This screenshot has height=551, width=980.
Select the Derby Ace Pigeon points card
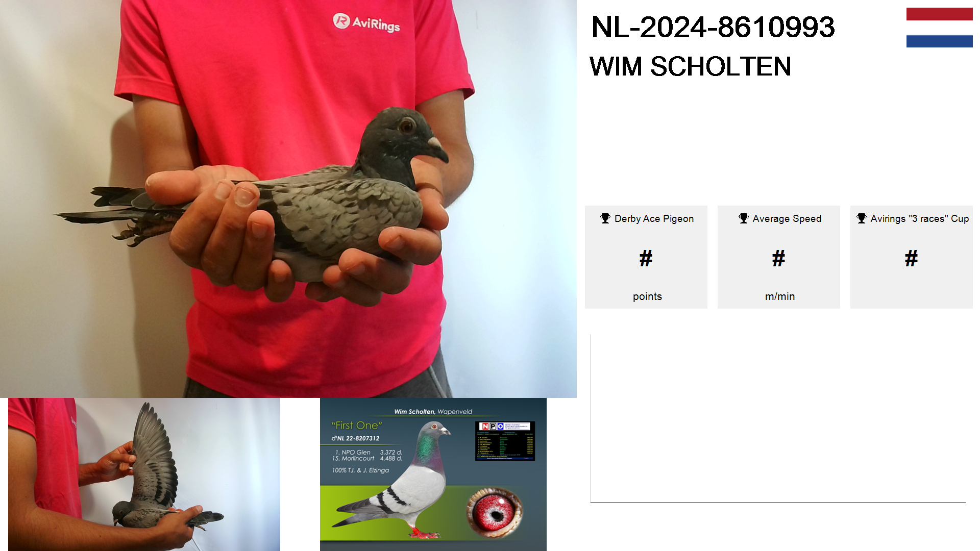(646, 257)
